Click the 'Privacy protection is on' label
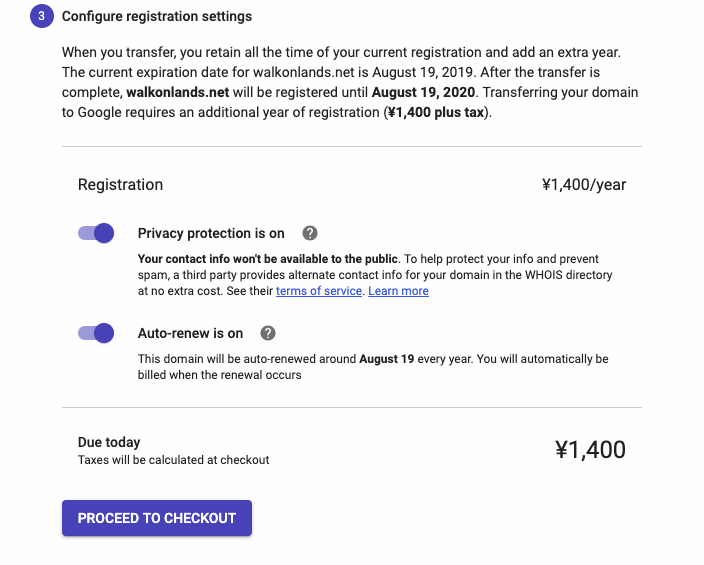The width and height of the screenshot is (704, 565). point(211,234)
